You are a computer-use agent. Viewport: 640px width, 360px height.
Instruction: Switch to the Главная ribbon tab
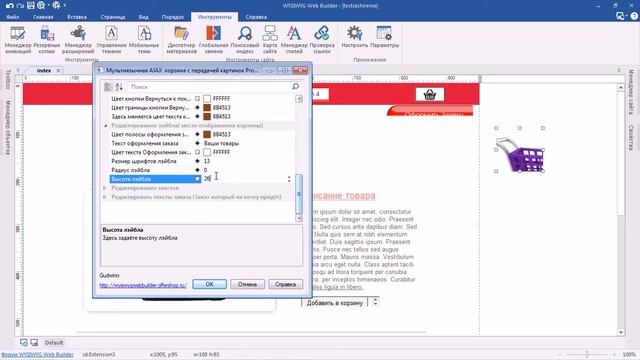point(43,17)
